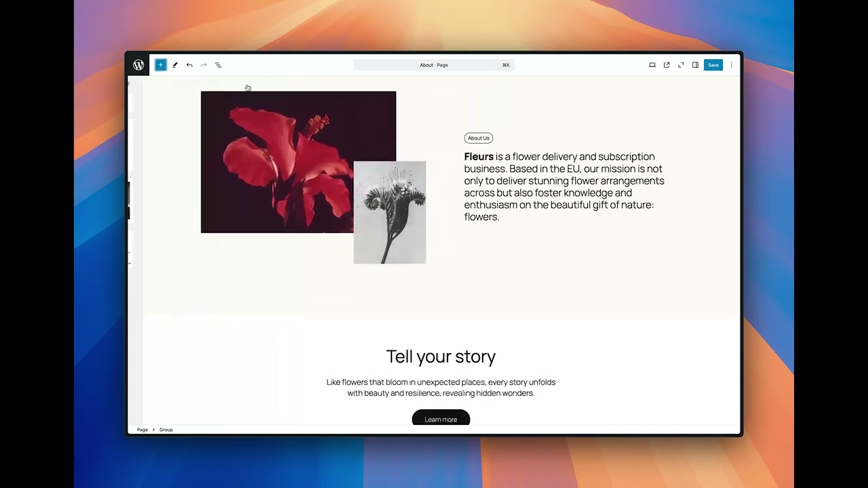Open the About · Page command palette

(434, 65)
